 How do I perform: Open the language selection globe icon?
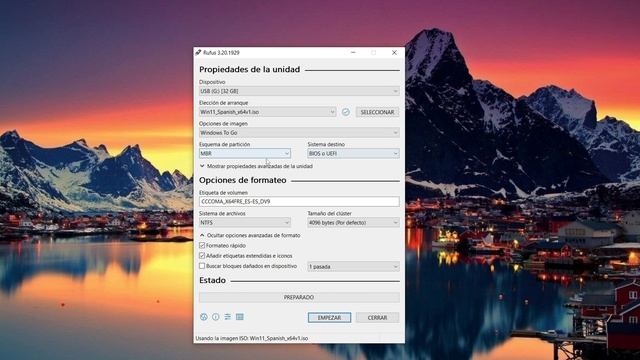[x=204, y=317]
